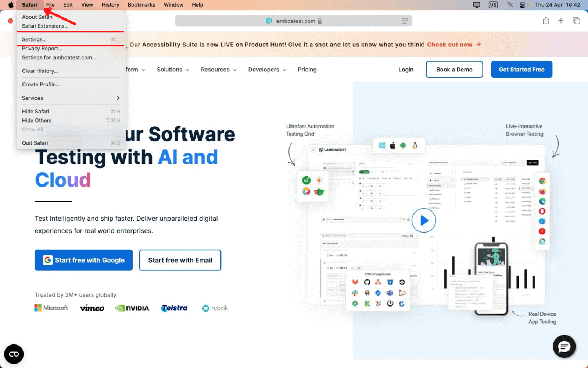The width and height of the screenshot is (588, 368).
Task: Open the Edit menu
Action: click(x=68, y=5)
